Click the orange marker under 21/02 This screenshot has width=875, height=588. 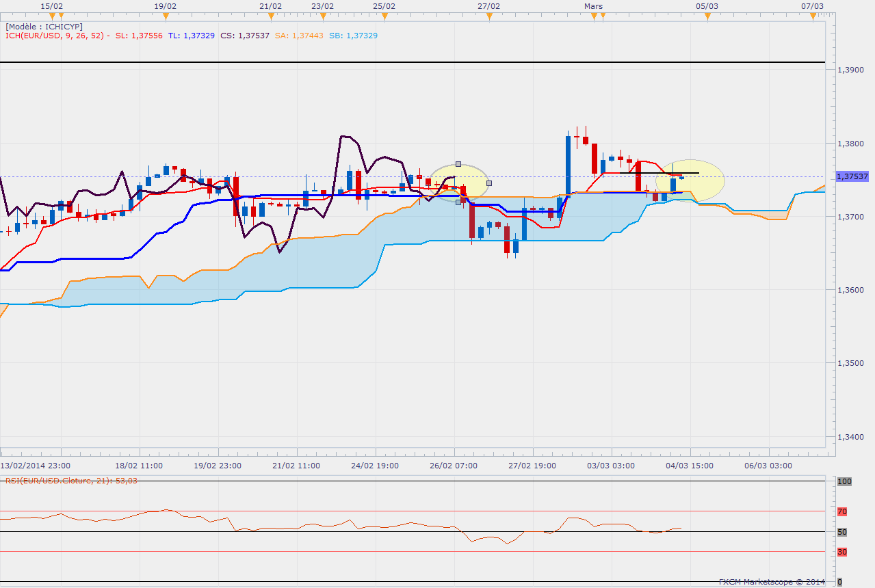pyautogui.click(x=271, y=16)
